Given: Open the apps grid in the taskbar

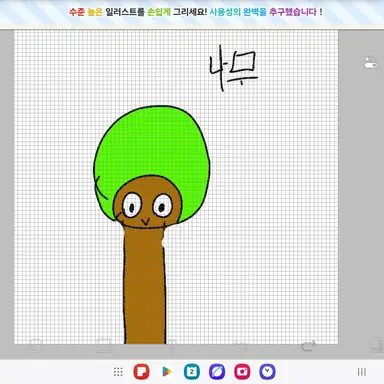Looking at the screenshot, I should coord(118,372).
